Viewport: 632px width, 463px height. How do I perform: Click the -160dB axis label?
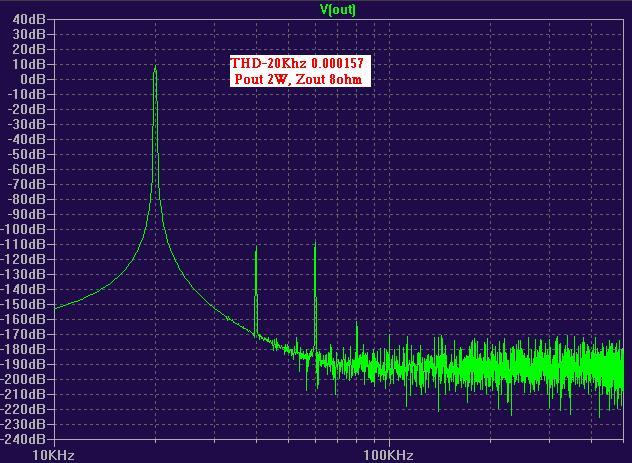[23, 319]
